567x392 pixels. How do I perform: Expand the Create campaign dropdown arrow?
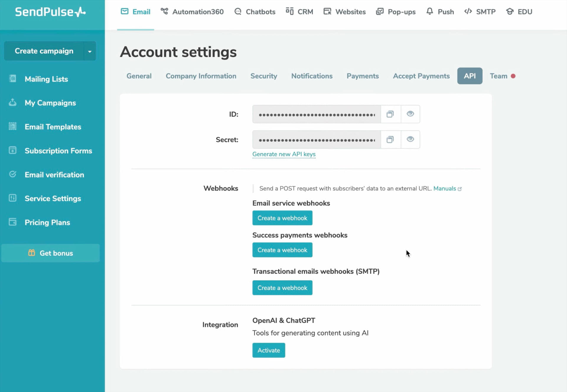90,51
